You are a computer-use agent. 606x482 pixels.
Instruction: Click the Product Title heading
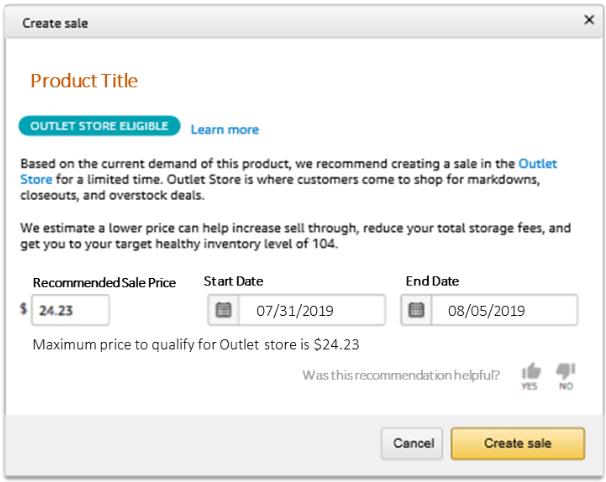[84, 81]
